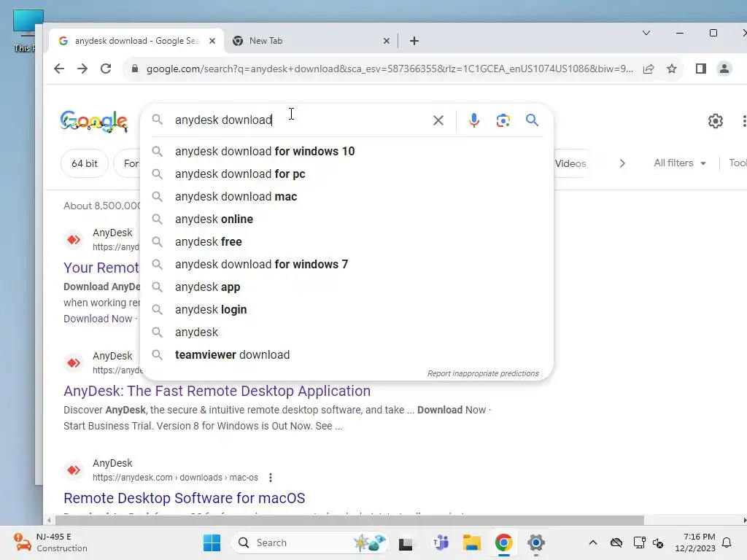Reload the current page
Screen dimensions: 747x560
tap(106, 69)
